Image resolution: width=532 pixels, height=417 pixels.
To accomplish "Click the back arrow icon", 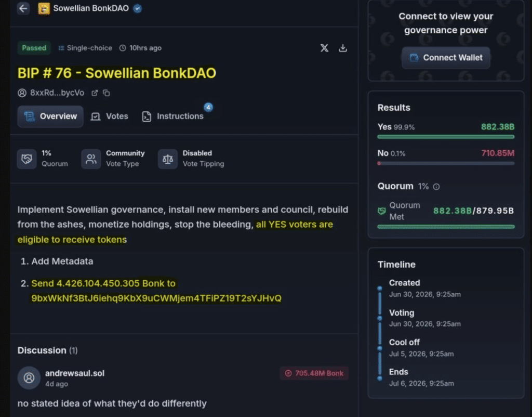I will pos(23,8).
